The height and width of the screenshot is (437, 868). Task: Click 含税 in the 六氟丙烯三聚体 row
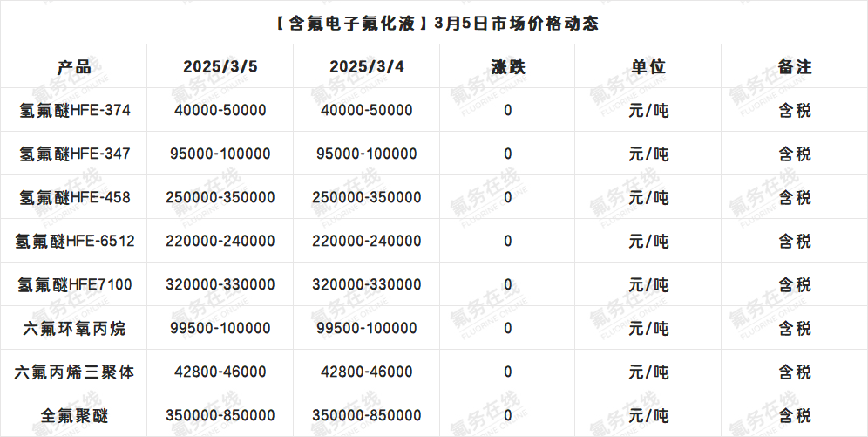pos(795,372)
